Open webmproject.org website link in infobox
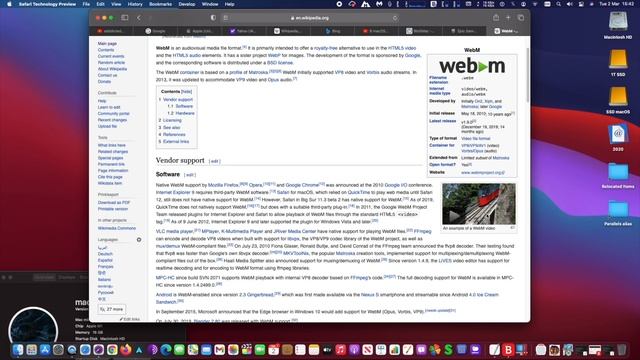Screen dimensions: 640x360 tap(483, 173)
